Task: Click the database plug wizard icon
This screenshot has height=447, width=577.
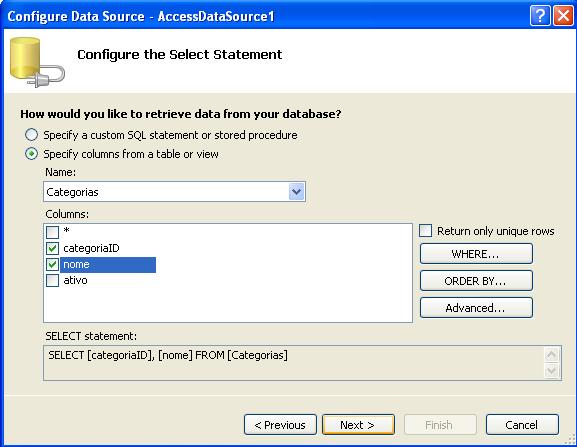Action: pos(37,62)
